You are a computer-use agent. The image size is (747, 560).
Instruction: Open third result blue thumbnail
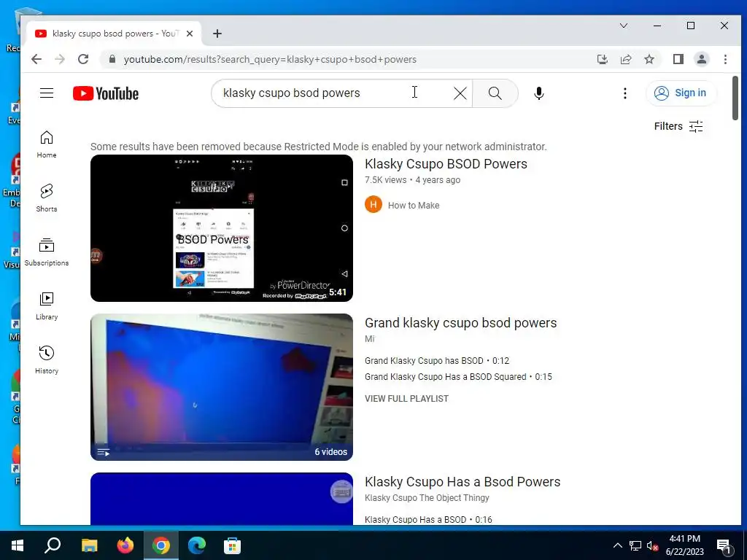pyautogui.click(x=222, y=499)
